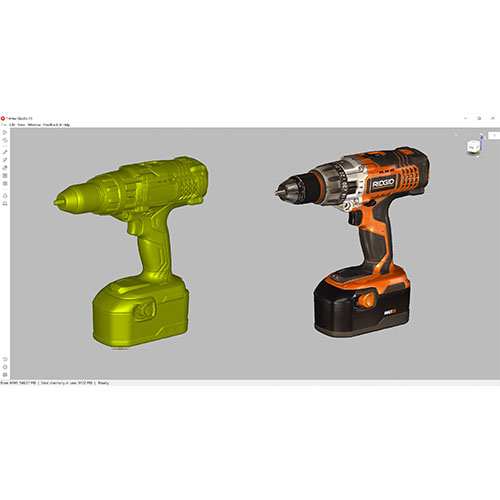Open the Tools wrench icon in sidebar
Image resolution: width=500 pixels, height=500 pixels.
[5, 152]
